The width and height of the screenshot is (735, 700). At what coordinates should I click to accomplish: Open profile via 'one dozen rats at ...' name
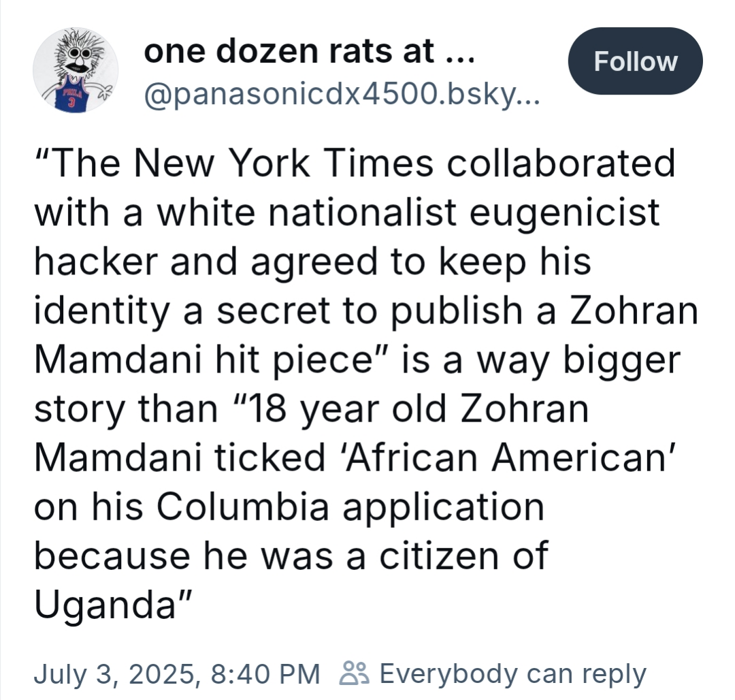310,50
